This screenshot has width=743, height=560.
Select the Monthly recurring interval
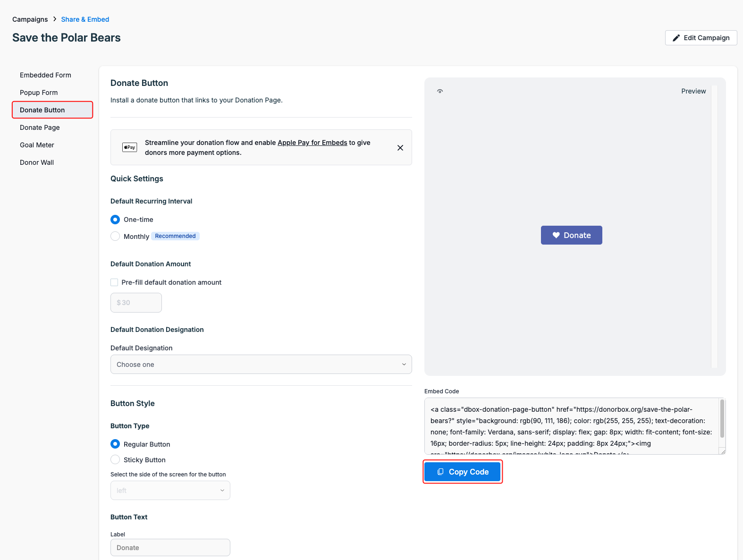115,236
